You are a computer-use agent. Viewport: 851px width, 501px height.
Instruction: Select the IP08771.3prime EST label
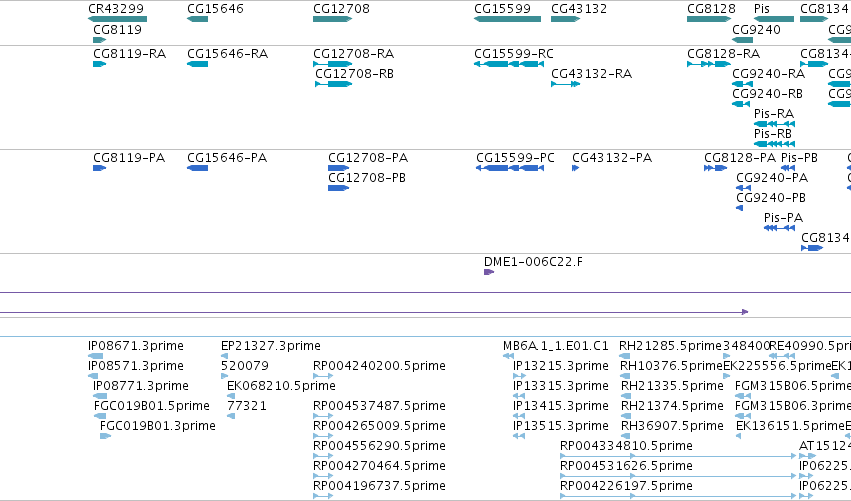pyautogui.click(x=141, y=385)
